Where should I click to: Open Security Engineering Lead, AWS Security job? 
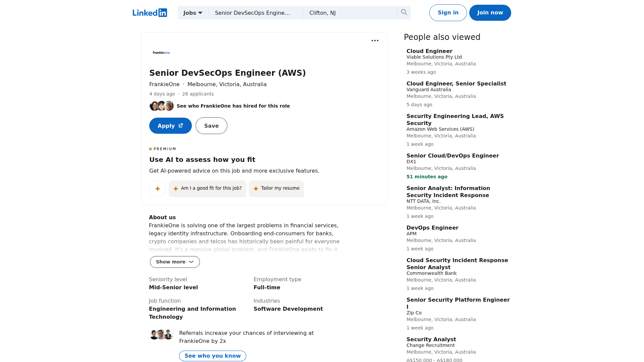pos(455,120)
